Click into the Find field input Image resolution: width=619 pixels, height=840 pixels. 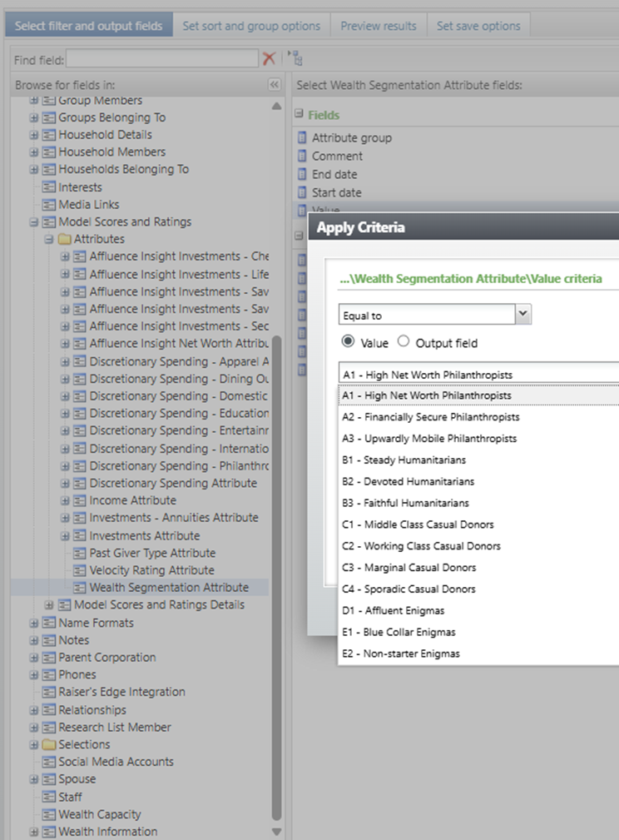coord(162,58)
